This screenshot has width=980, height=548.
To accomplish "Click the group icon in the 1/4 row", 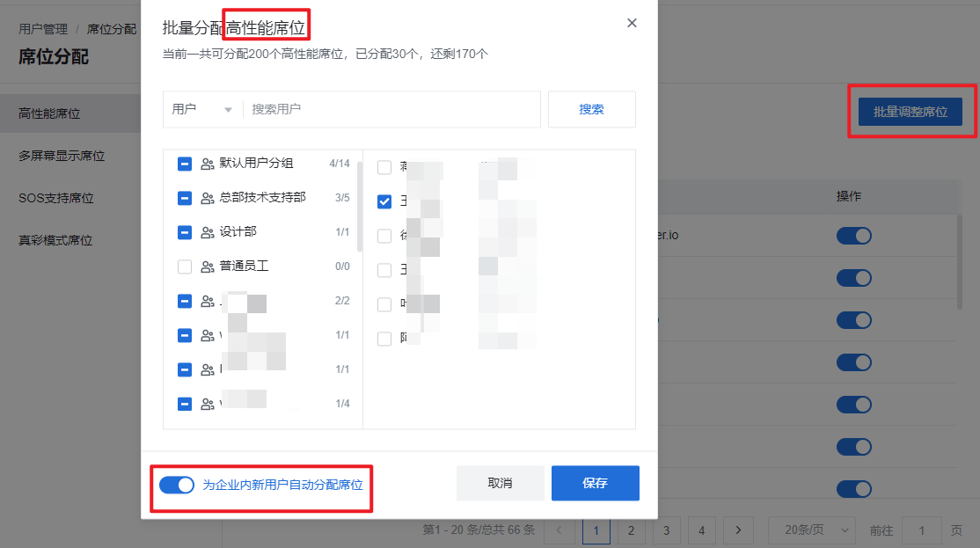I will 208,405.
